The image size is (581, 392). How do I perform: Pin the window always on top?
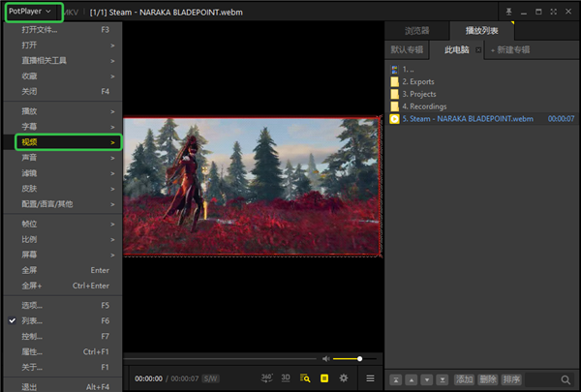click(508, 13)
